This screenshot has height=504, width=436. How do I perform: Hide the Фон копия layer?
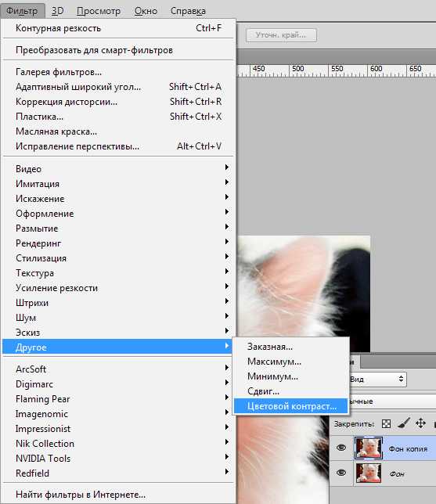pos(341,448)
